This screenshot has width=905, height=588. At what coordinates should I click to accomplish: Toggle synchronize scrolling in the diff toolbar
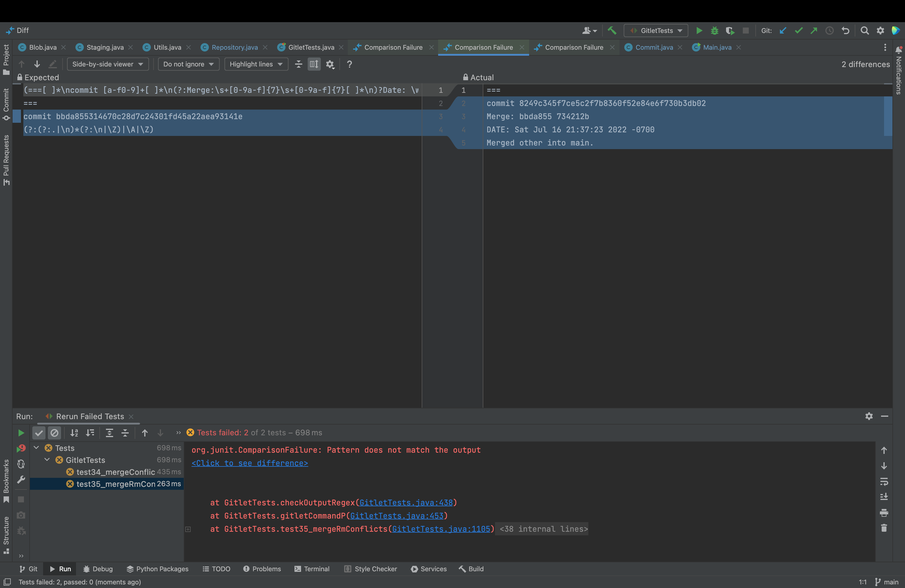314,64
